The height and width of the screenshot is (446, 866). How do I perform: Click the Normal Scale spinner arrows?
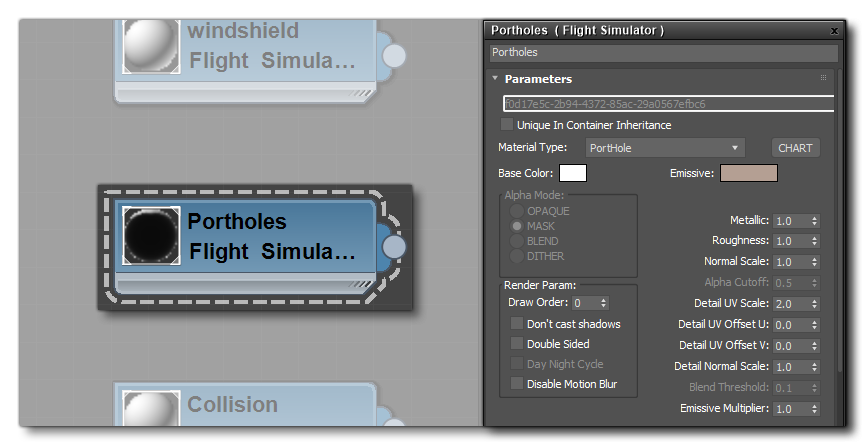(815, 262)
